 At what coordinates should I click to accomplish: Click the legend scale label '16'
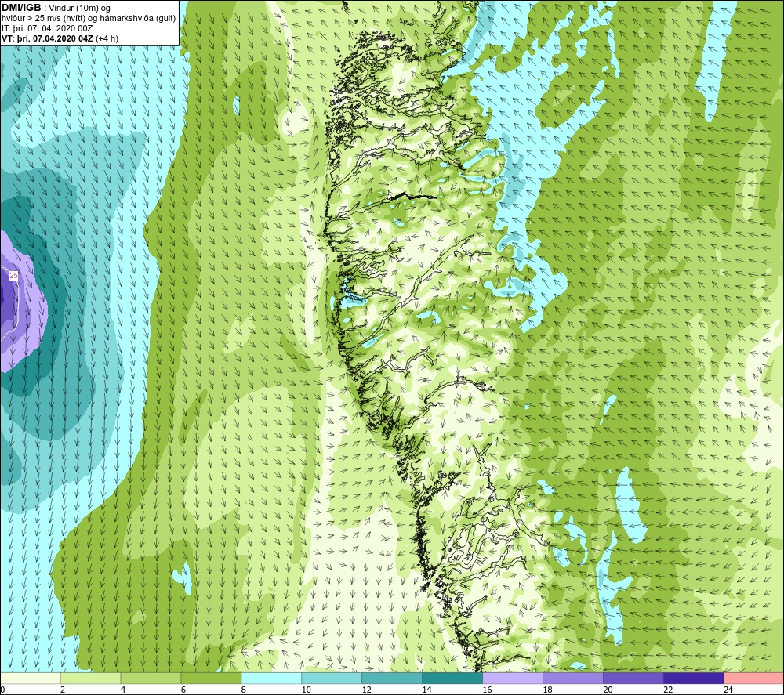[x=487, y=690]
